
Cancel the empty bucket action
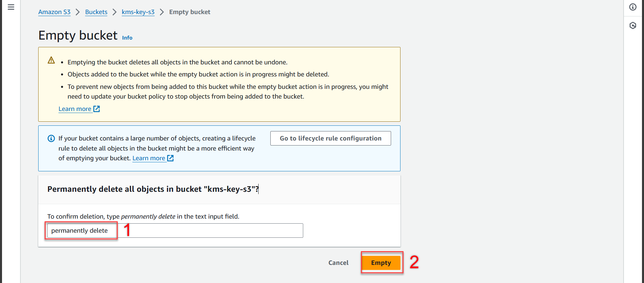point(338,263)
